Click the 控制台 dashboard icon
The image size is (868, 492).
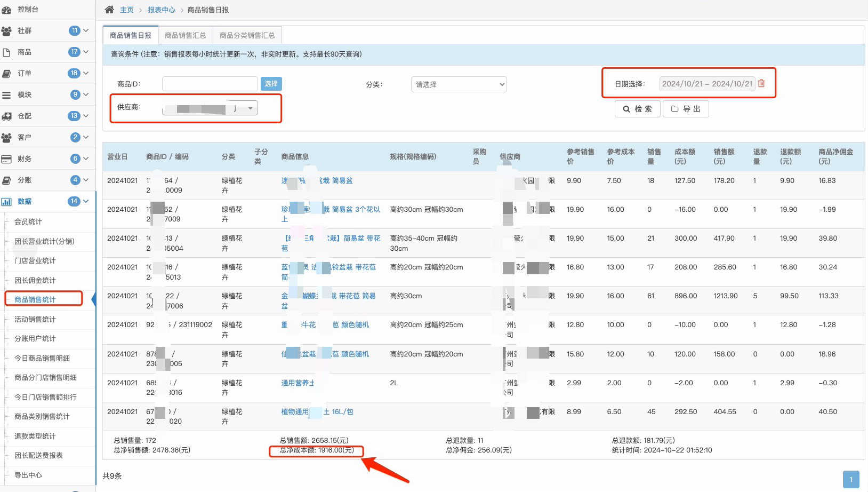(6, 10)
